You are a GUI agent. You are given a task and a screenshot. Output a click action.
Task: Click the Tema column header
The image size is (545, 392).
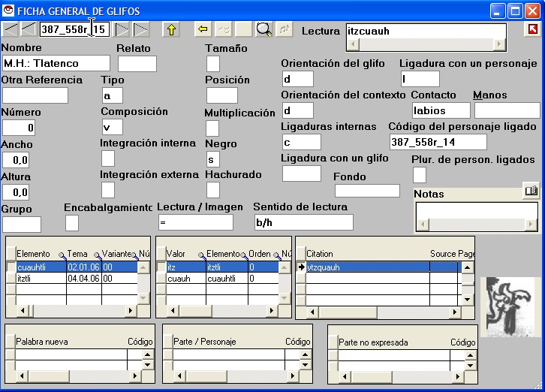pyautogui.click(x=77, y=254)
